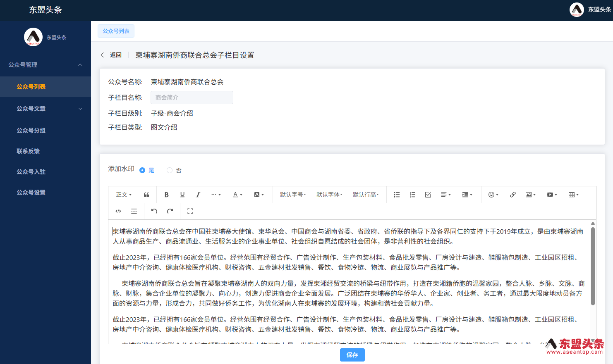Toggle editor fullscreen mode
Screen dimensions: 613x364
pyautogui.click(x=190, y=211)
